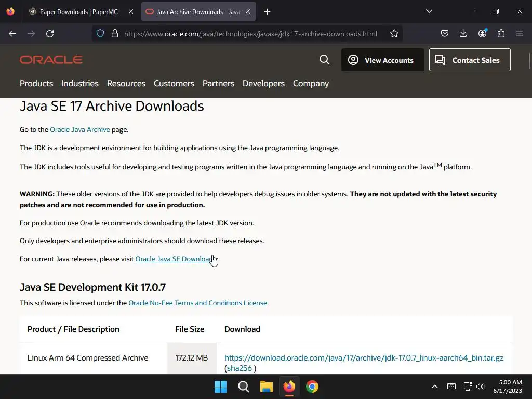Click the Firefox View icon in the tab bar
Viewport: 532px width, 399px height.
click(x=10, y=11)
